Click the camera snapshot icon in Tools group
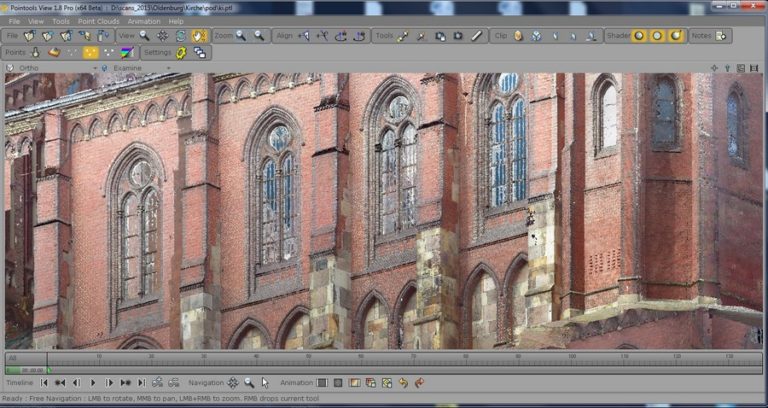Screen dimensions: 768x408 click(x=458, y=36)
